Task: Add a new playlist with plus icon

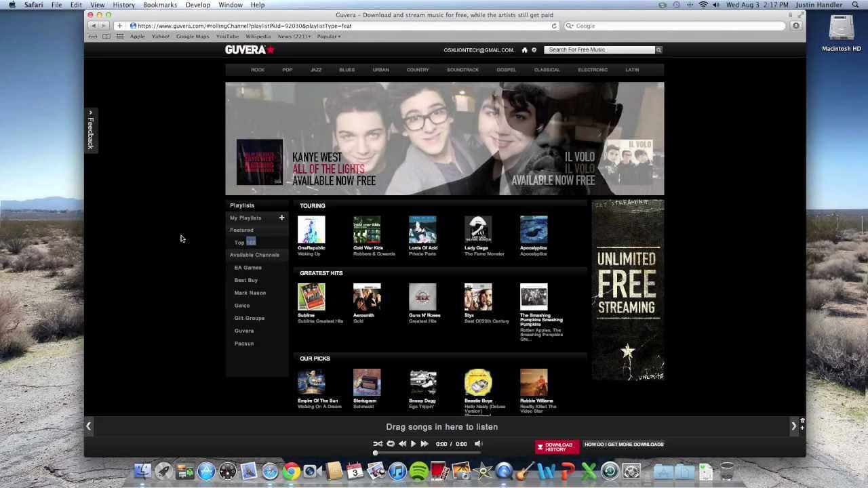Action: point(281,218)
